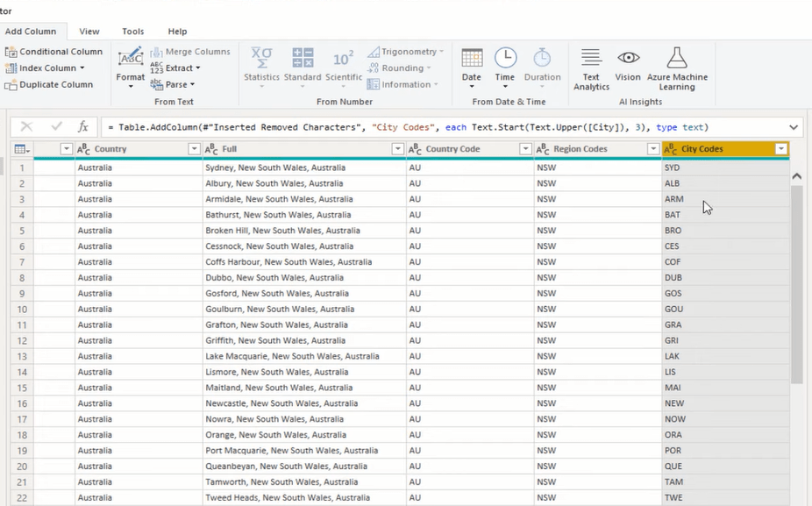This screenshot has width=812, height=506.
Task: Click the Country column text type icon
Action: tap(83, 149)
